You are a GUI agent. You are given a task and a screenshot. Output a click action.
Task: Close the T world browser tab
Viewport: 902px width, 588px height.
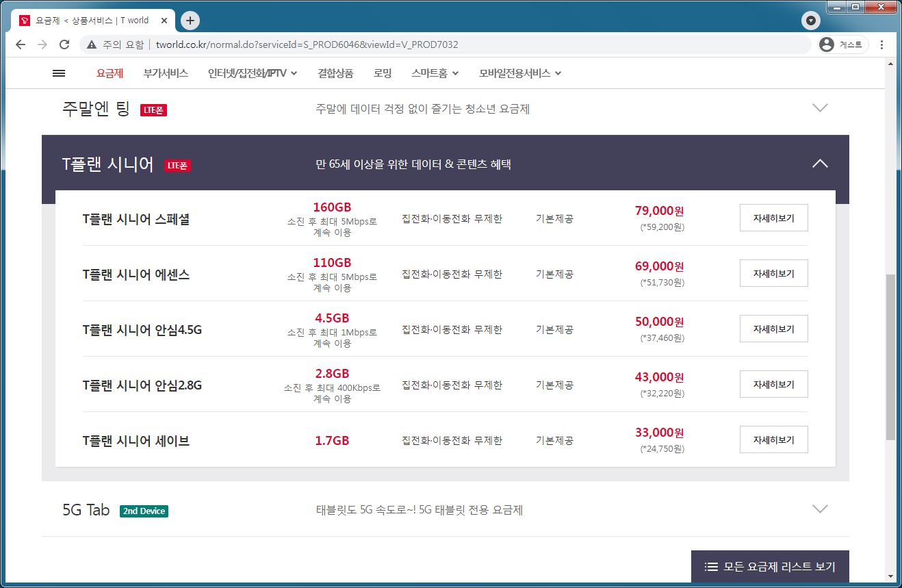164,21
